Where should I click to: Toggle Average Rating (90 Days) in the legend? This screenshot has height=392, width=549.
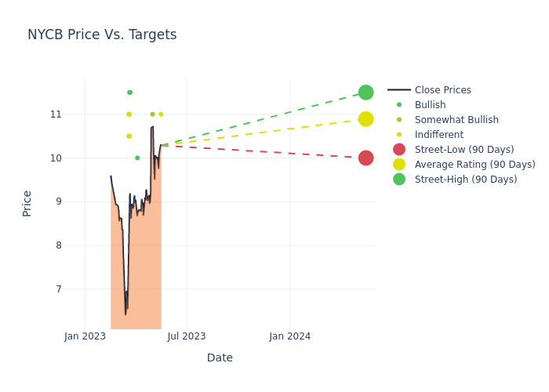pos(474,165)
